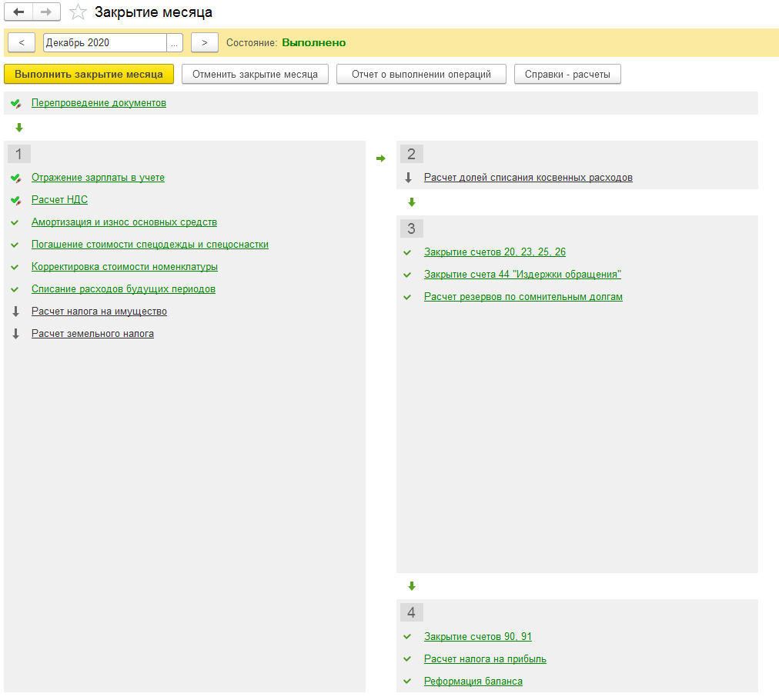Click the Декабрь 2020 period field
The height and width of the screenshot is (700, 779).
click(104, 43)
